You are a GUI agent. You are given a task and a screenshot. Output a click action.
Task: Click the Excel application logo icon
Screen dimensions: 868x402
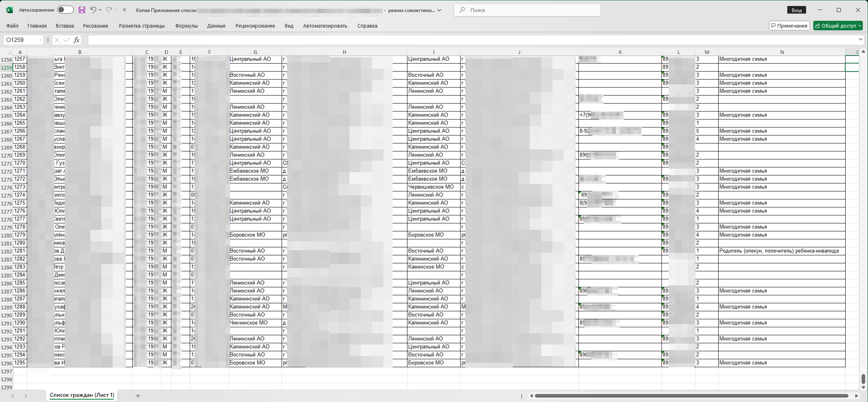pyautogui.click(x=10, y=10)
